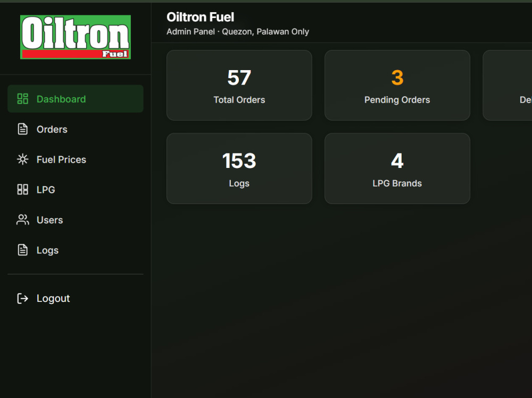Click the Logout text link
532x398 pixels.
[x=53, y=298]
